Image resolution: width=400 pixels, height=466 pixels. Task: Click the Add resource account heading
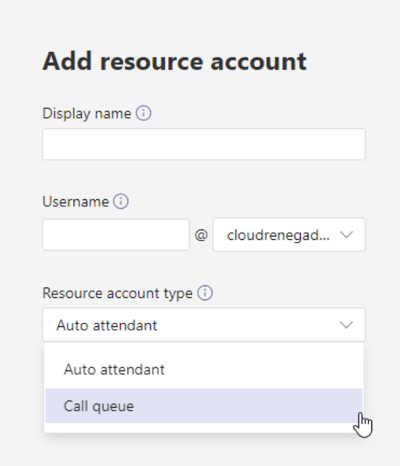(174, 61)
